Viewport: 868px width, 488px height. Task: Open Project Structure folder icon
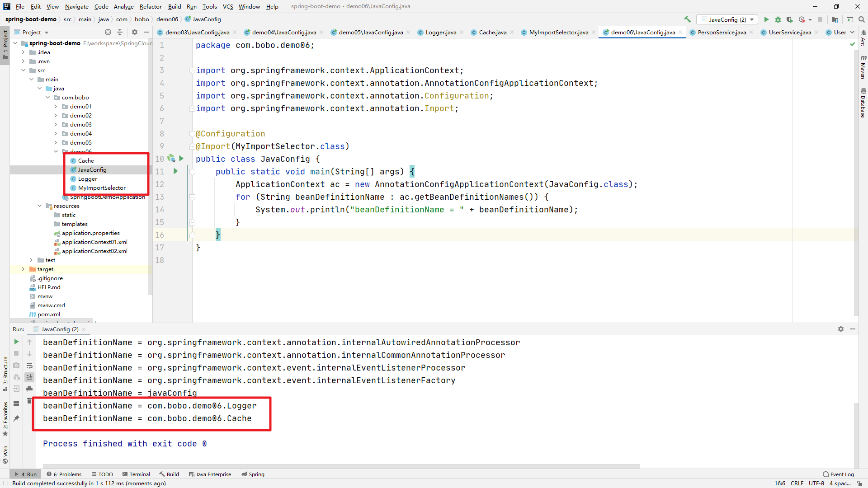point(835,19)
